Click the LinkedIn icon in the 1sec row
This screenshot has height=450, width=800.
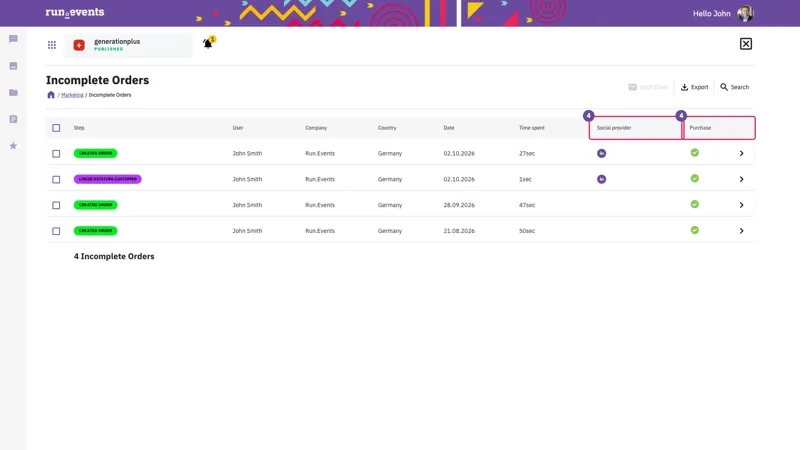pyautogui.click(x=602, y=179)
